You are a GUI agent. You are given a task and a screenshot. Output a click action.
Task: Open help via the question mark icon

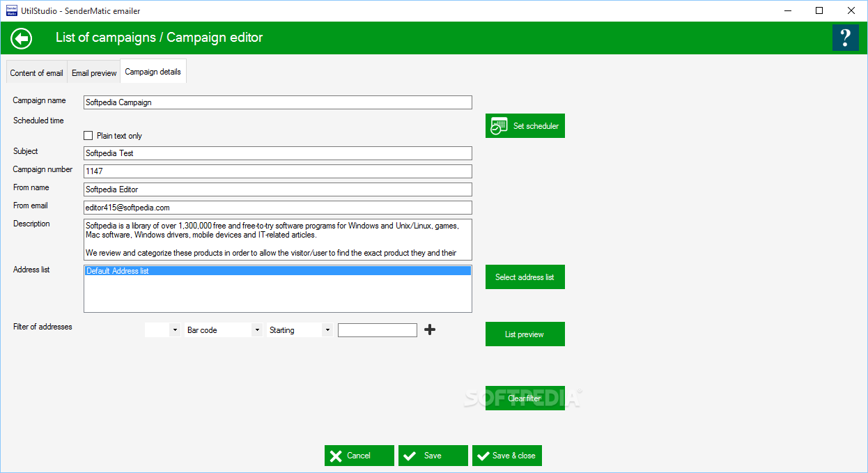click(x=845, y=38)
